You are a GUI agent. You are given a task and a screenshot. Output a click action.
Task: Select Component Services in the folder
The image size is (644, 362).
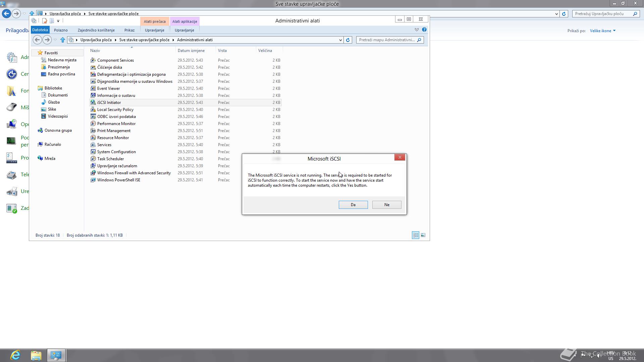(x=115, y=60)
